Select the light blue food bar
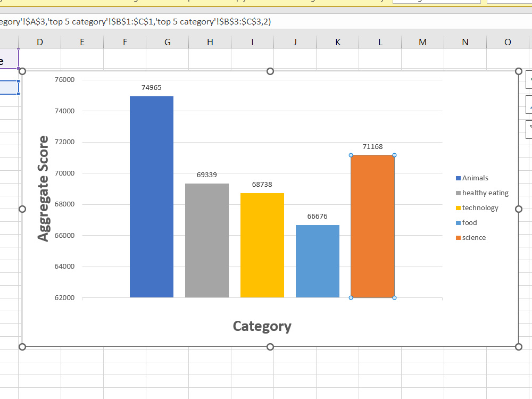 coord(318,261)
